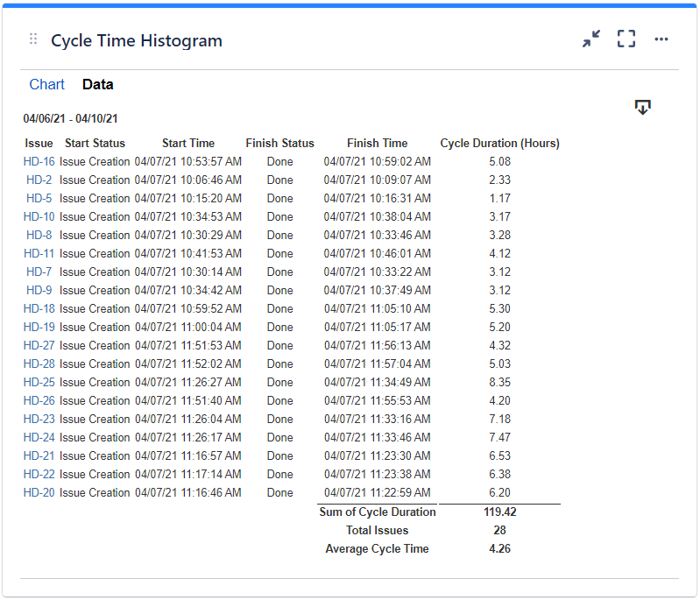
Task: Expand gadget to fullscreen view icon
Action: pos(626,39)
